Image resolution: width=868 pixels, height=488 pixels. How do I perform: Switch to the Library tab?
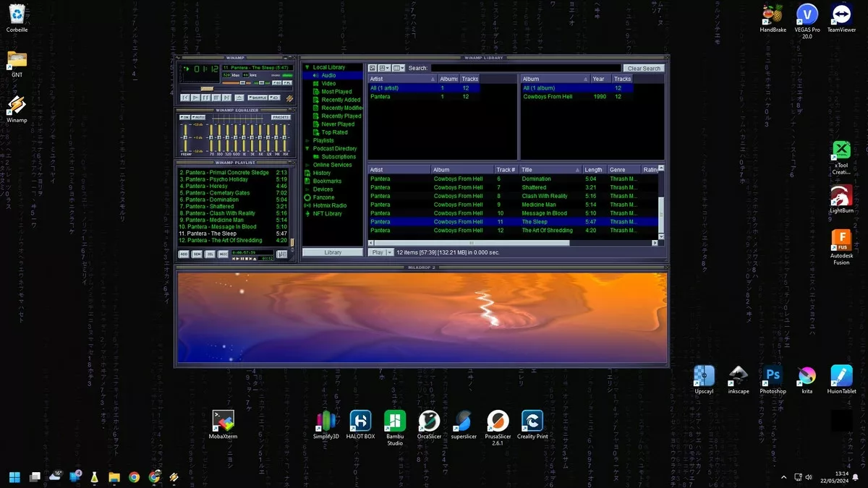331,252
